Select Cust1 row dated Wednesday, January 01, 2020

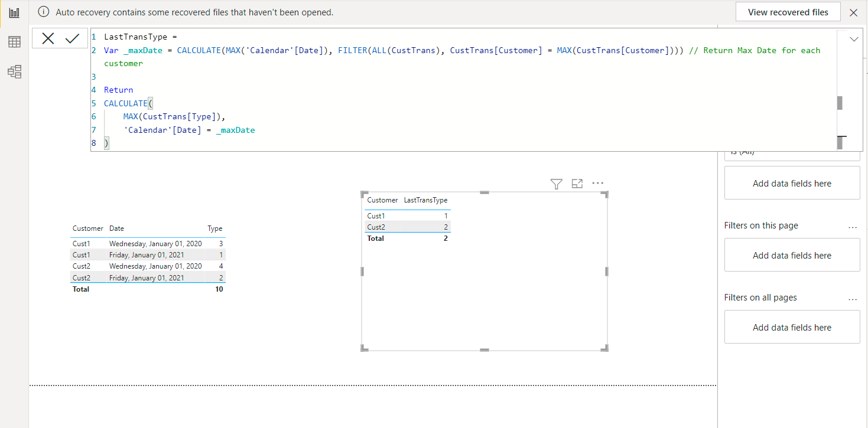click(x=148, y=244)
